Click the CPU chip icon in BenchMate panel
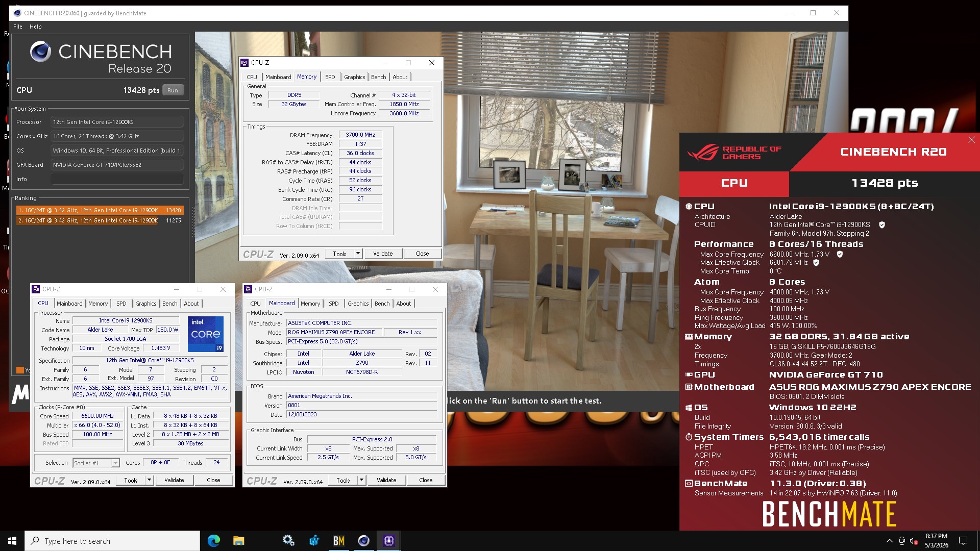The height and width of the screenshot is (551, 980). pyautogui.click(x=689, y=207)
